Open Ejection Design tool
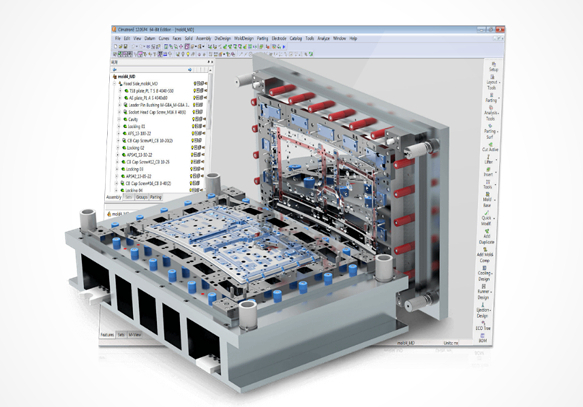 483,311
